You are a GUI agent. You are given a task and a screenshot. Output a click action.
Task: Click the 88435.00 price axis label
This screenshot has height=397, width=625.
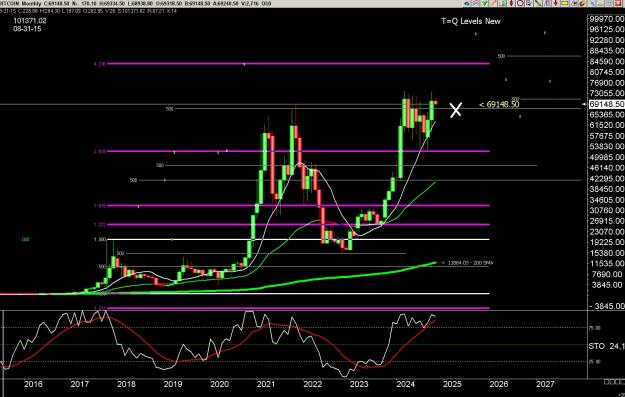607,51
